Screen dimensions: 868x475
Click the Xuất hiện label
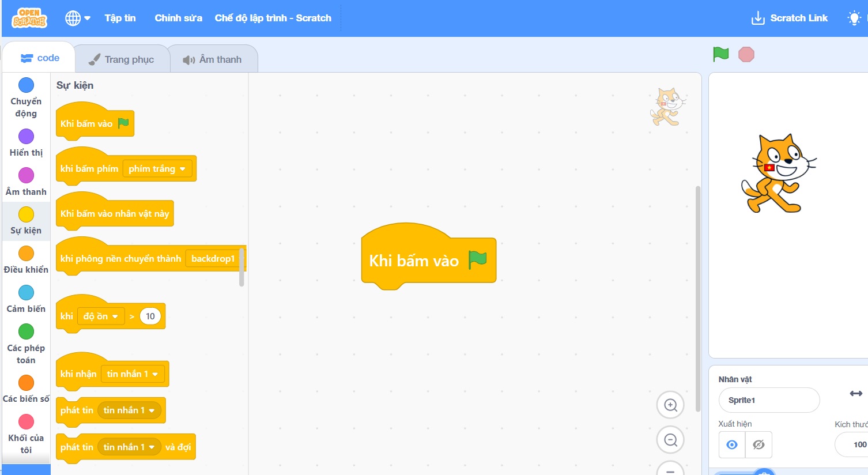[735, 424]
